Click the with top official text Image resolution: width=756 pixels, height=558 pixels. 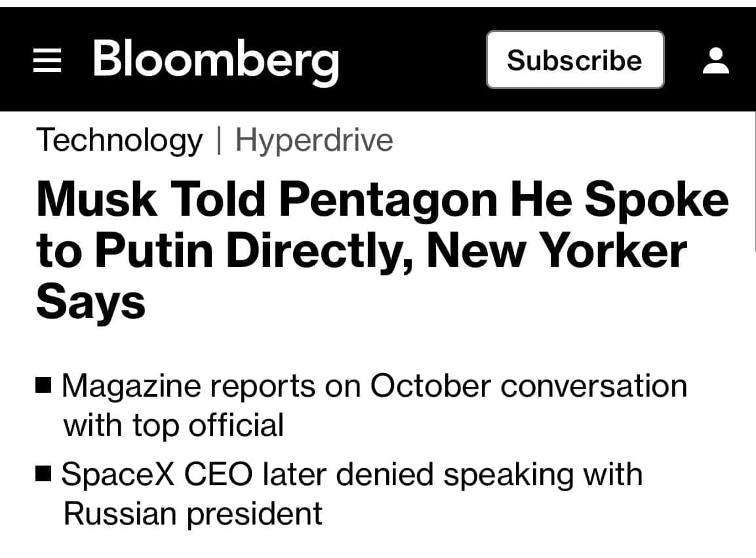(173, 425)
